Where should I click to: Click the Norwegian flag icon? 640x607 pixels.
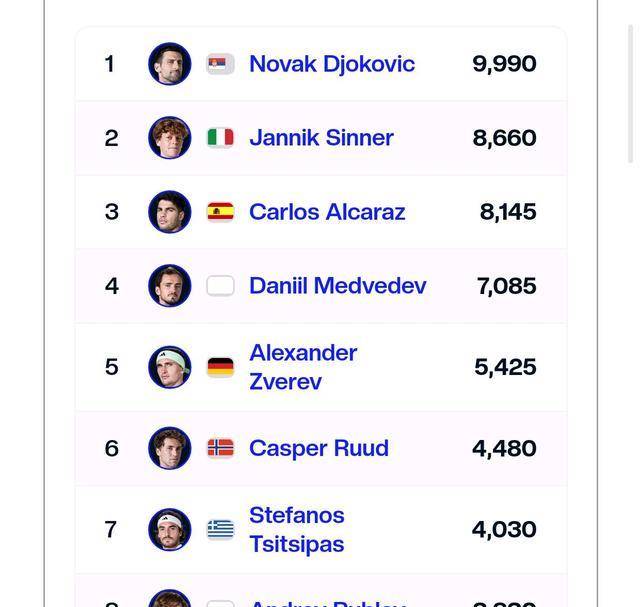pos(220,448)
